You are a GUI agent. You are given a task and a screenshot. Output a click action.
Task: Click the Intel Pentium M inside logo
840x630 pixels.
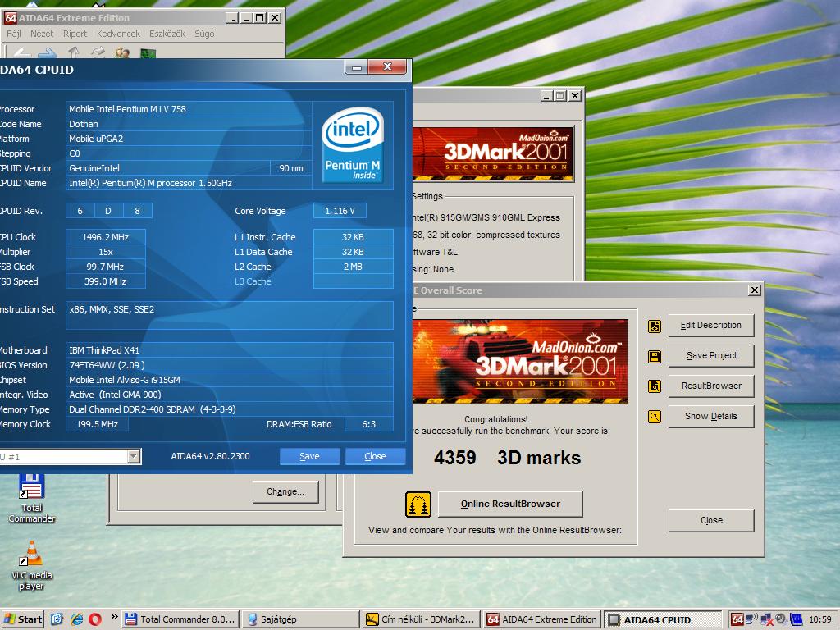point(353,144)
